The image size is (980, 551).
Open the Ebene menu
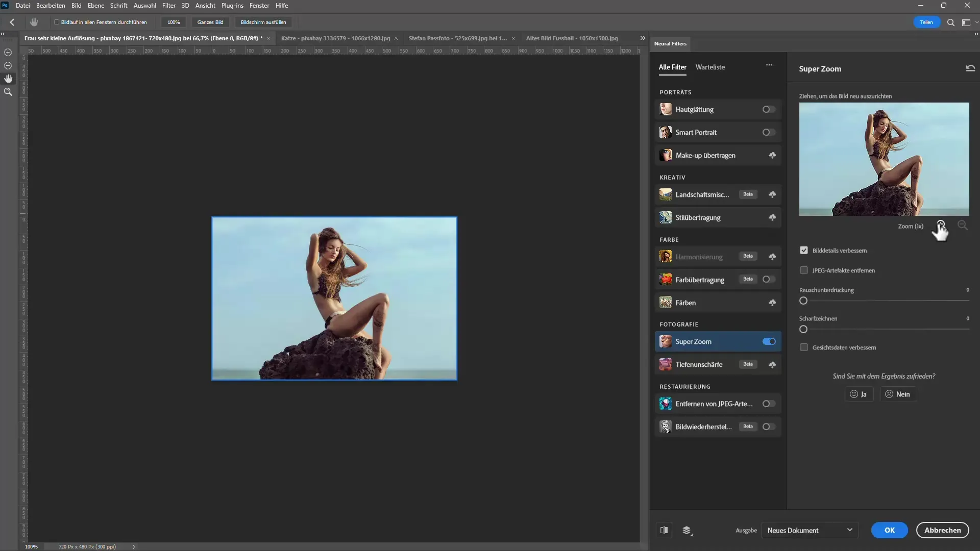[x=96, y=6]
